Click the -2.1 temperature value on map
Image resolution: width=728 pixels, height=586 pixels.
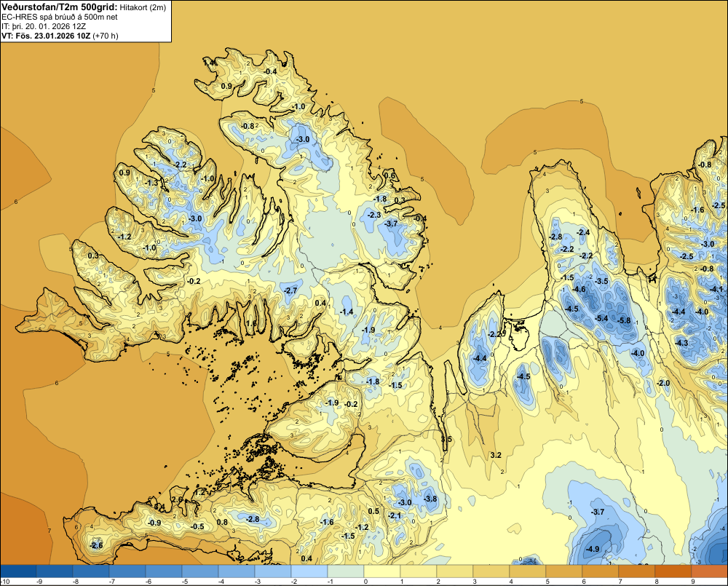point(394,515)
